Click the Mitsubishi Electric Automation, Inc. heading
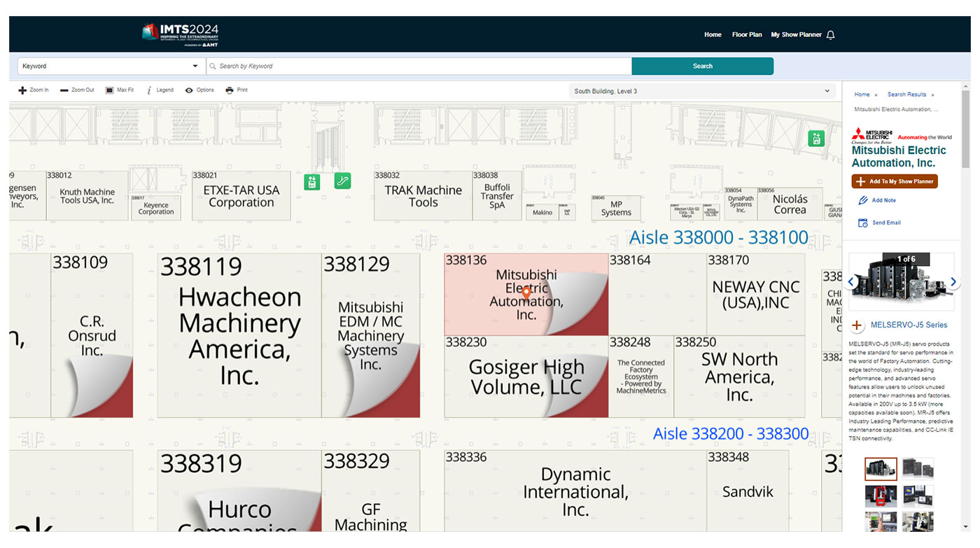980x548 pixels. click(x=899, y=157)
